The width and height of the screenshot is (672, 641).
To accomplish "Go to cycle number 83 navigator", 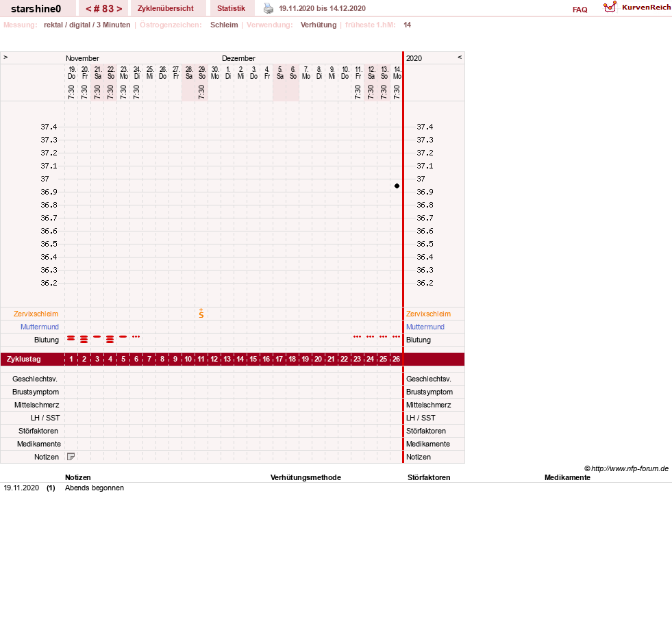I will (x=103, y=9).
